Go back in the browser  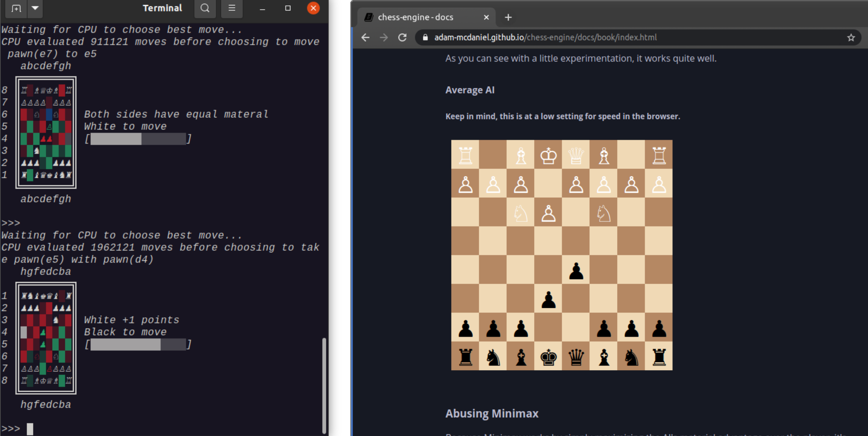[365, 37]
